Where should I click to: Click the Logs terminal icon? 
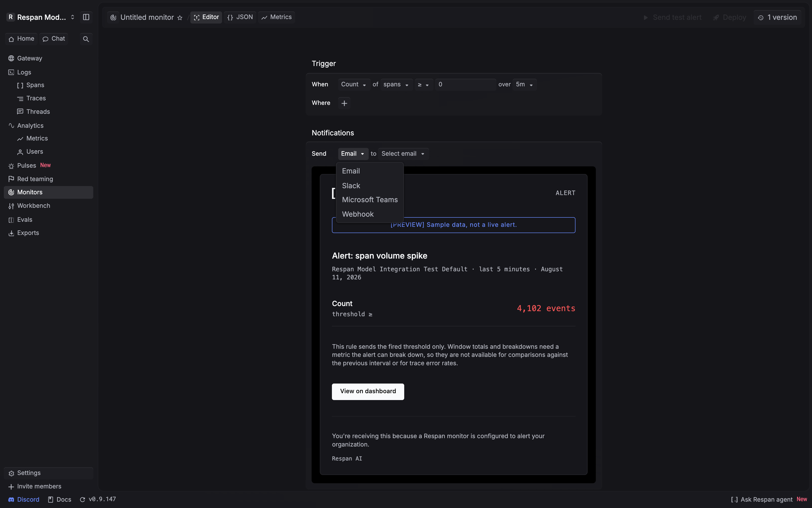[x=11, y=72]
